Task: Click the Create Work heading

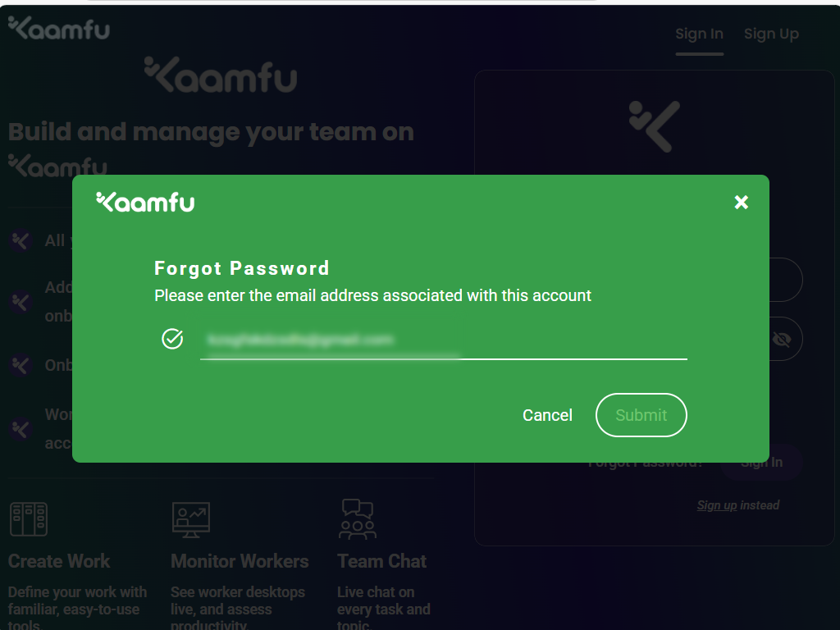Action: pos(59,561)
